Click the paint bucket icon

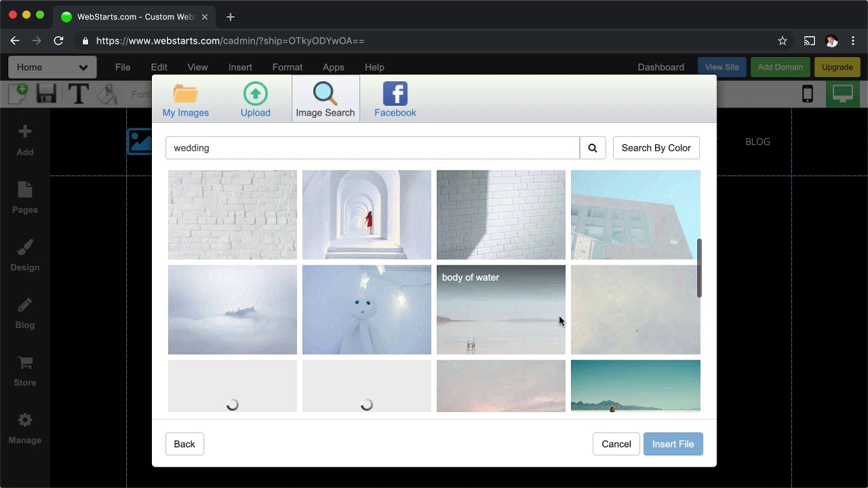click(x=108, y=94)
